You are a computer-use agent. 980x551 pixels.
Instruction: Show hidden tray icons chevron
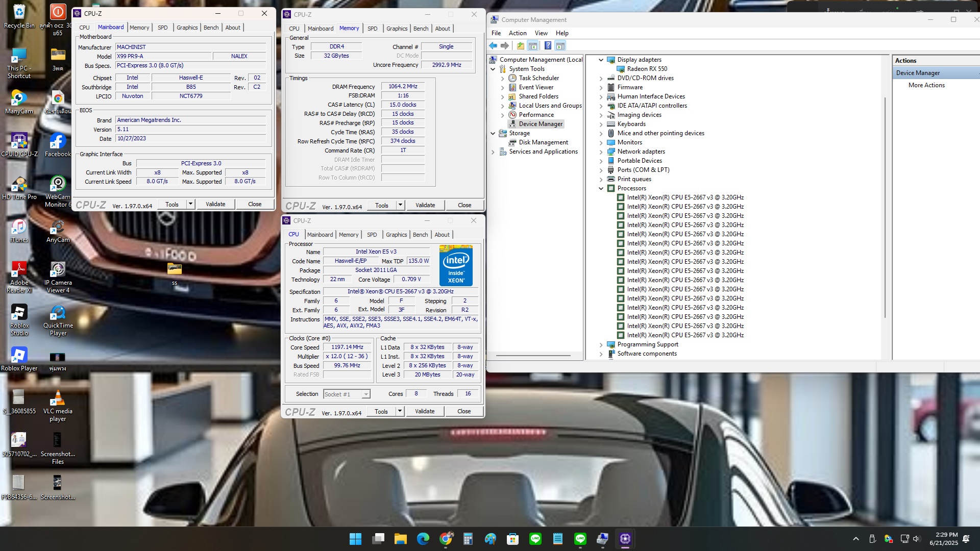[856, 539]
